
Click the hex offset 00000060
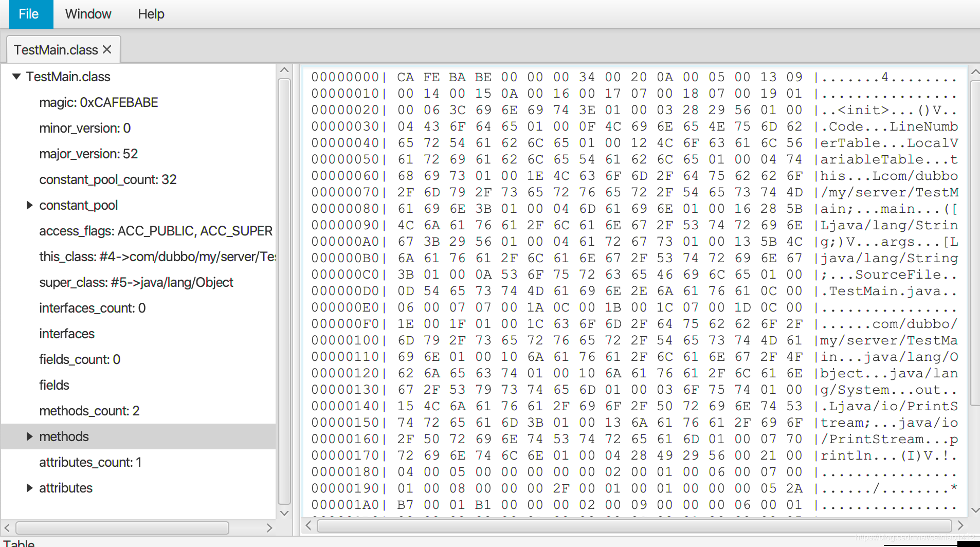tap(345, 176)
